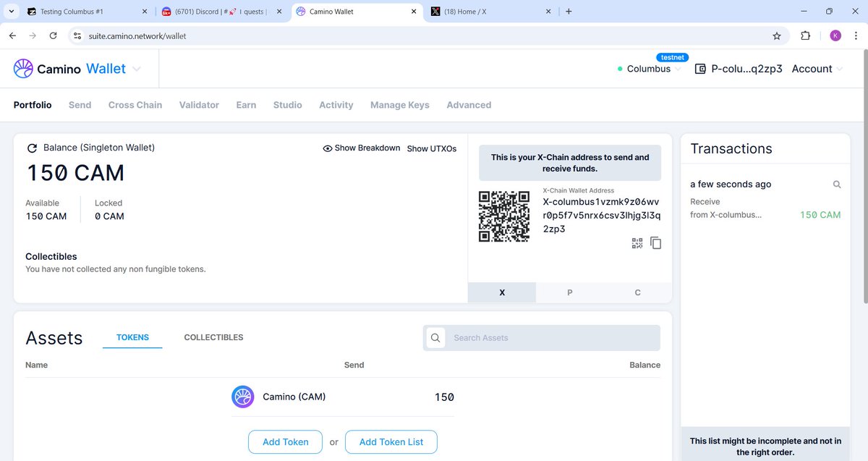This screenshot has width=868, height=461.
Task: Click the Add Token button
Action: click(x=286, y=442)
